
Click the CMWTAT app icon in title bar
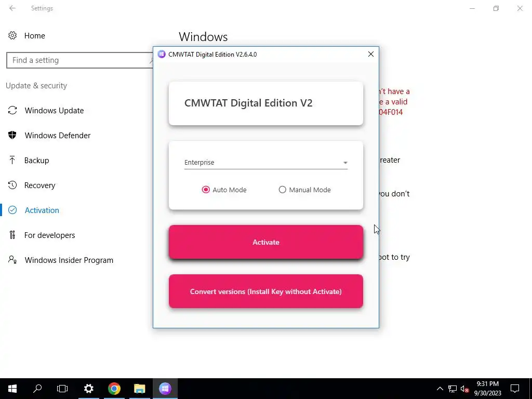pyautogui.click(x=162, y=54)
